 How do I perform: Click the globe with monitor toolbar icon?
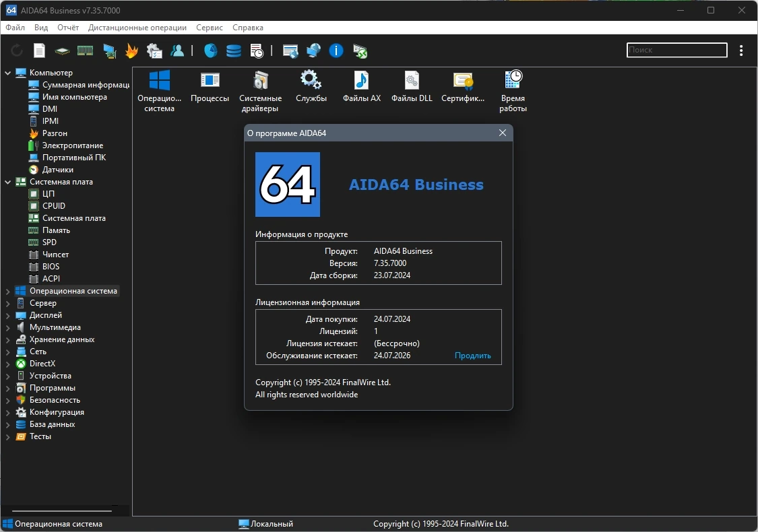pyautogui.click(x=314, y=51)
